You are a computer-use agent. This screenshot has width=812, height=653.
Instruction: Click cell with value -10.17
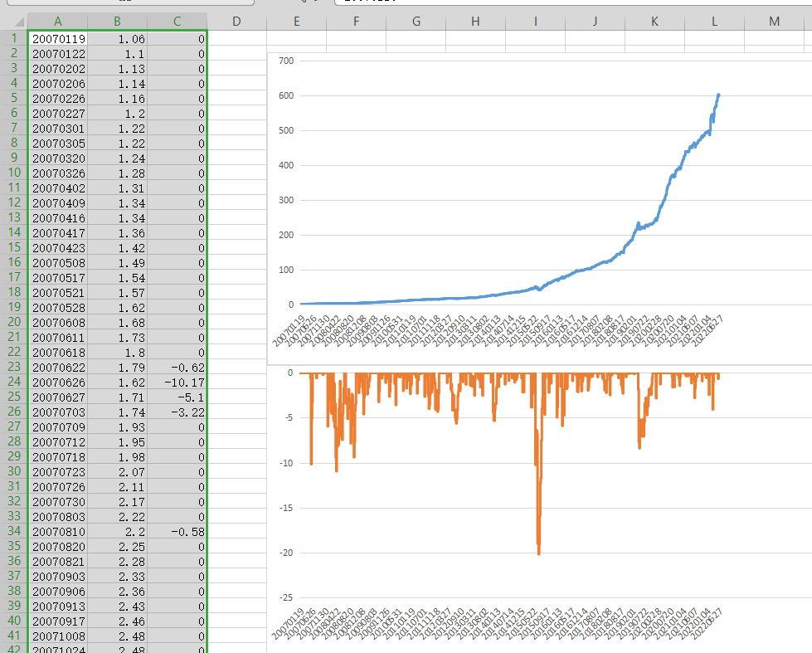click(177, 382)
